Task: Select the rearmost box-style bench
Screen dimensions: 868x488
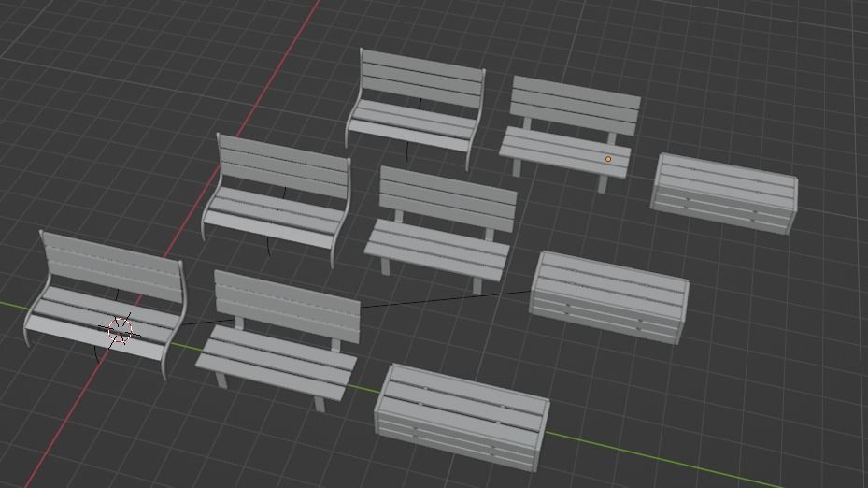Action: tap(724, 194)
